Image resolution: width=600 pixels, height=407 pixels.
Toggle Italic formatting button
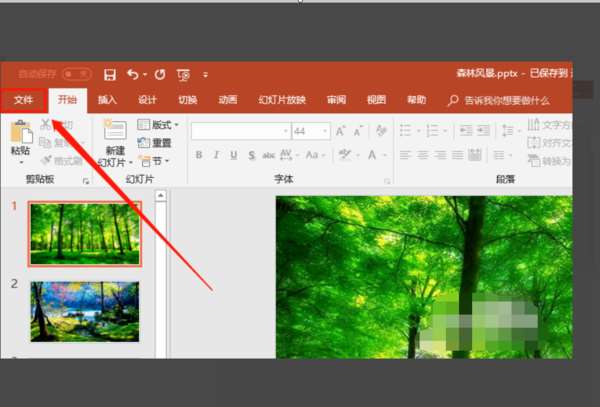tap(216, 155)
